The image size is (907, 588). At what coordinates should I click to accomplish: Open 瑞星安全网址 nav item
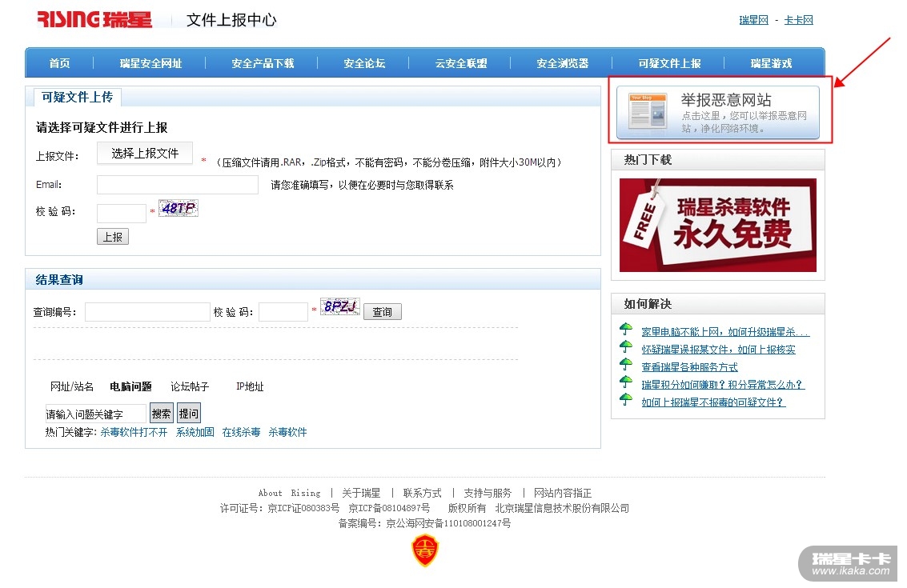click(150, 63)
